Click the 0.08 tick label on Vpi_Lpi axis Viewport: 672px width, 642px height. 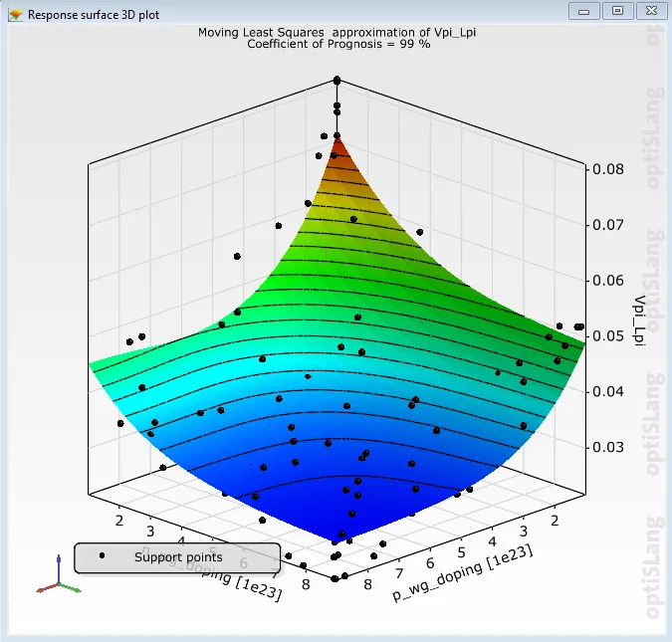607,170
